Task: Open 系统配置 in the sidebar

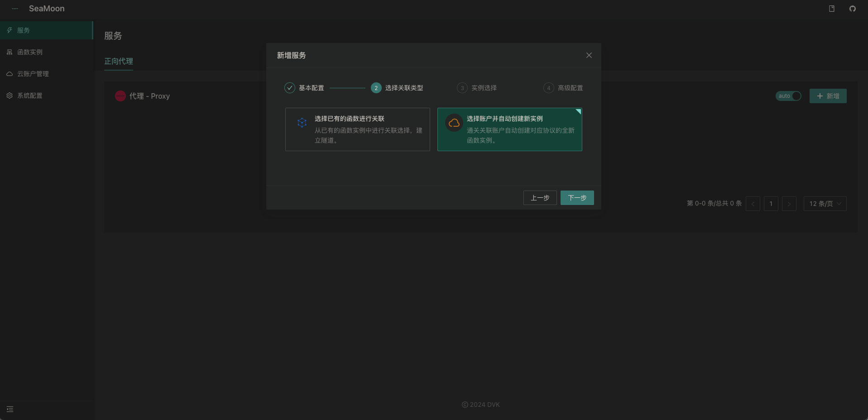Action: pos(46,95)
